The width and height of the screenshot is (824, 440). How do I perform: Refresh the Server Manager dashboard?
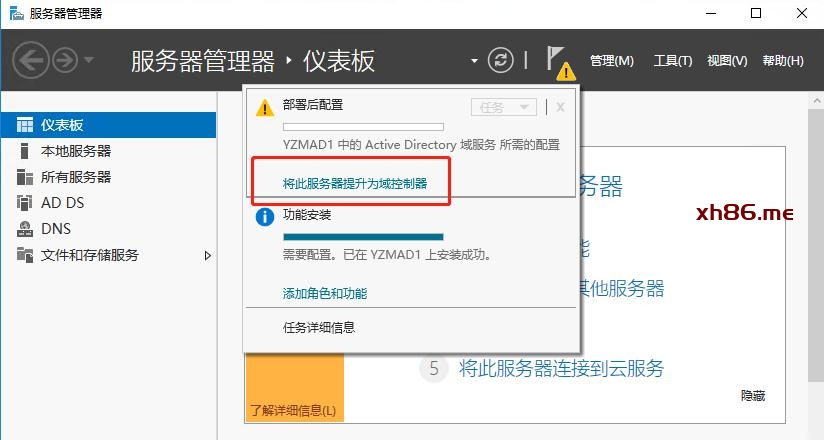[x=500, y=60]
